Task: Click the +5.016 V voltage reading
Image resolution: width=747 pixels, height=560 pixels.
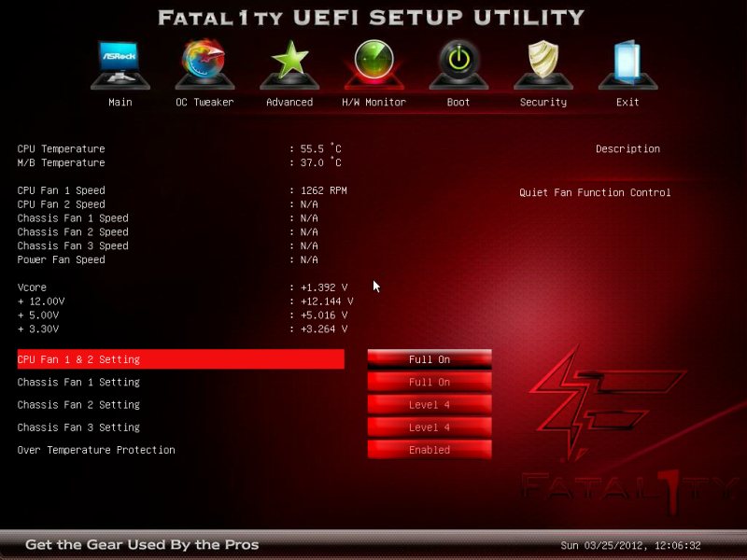Action: click(x=324, y=315)
